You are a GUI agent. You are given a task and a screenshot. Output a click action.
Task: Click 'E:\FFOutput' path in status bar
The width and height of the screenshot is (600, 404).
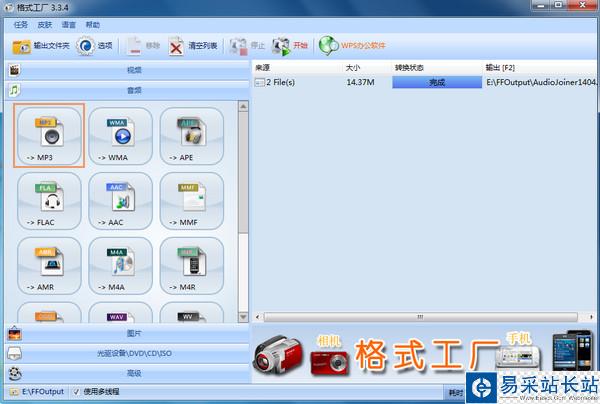(43, 392)
